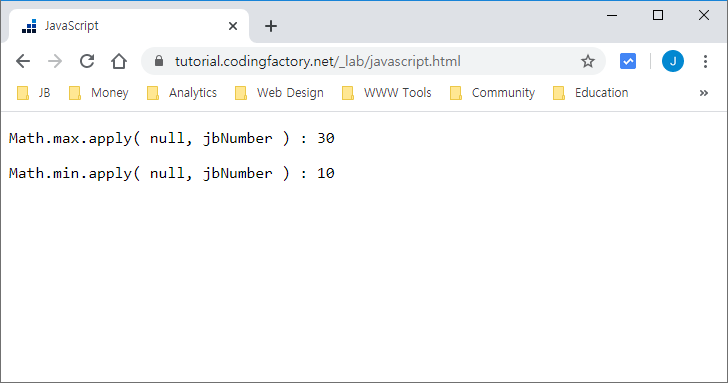Show hidden bookmarks with double chevron
The image size is (728, 383).
pos(704,93)
